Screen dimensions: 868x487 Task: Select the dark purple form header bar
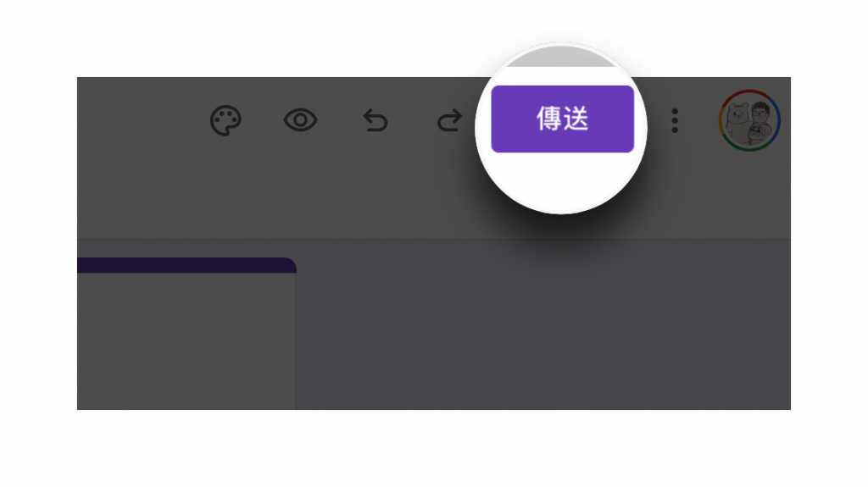(186, 265)
